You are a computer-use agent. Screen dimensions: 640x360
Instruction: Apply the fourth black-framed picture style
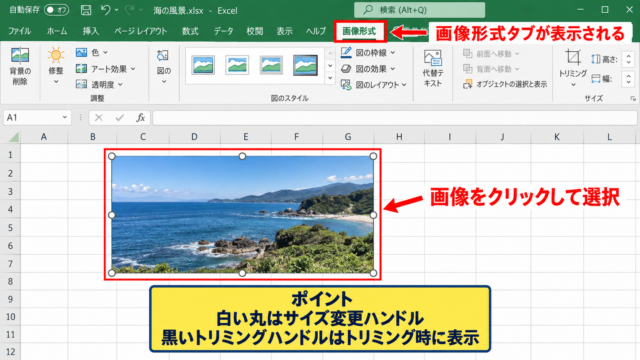click(305, 65)
